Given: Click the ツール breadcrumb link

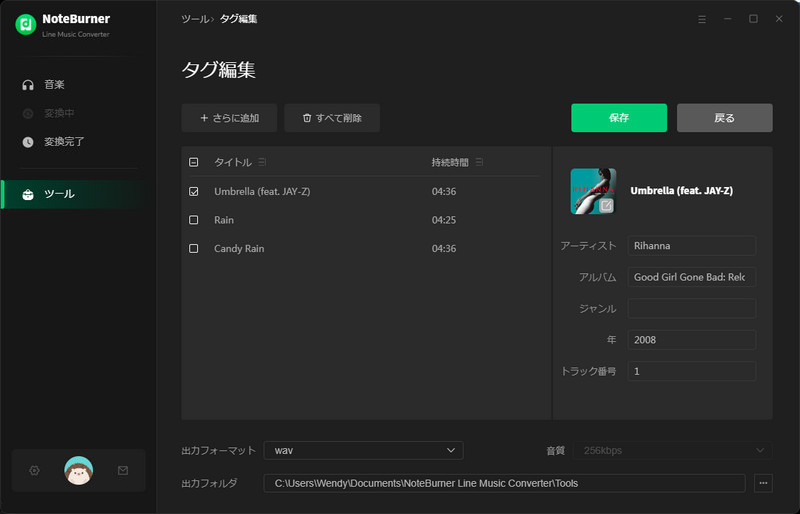Looking at the screenshot, I should (195, 19).
